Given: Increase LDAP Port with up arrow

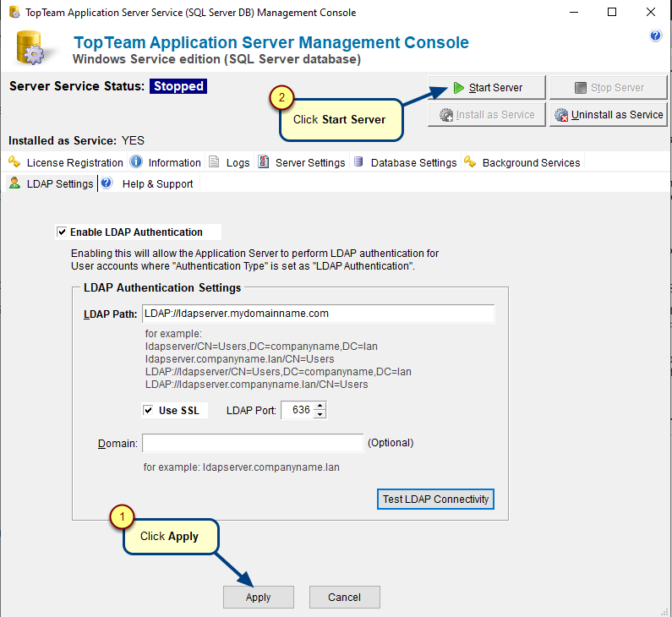Looking at the screenshot, I should pyautogui.click(x=320, y=406).
